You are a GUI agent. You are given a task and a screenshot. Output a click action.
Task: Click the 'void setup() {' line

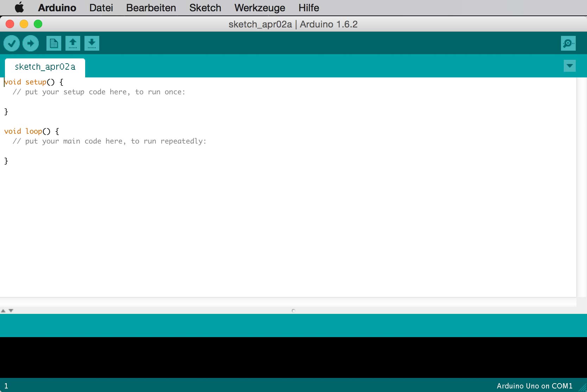(34, 82)
